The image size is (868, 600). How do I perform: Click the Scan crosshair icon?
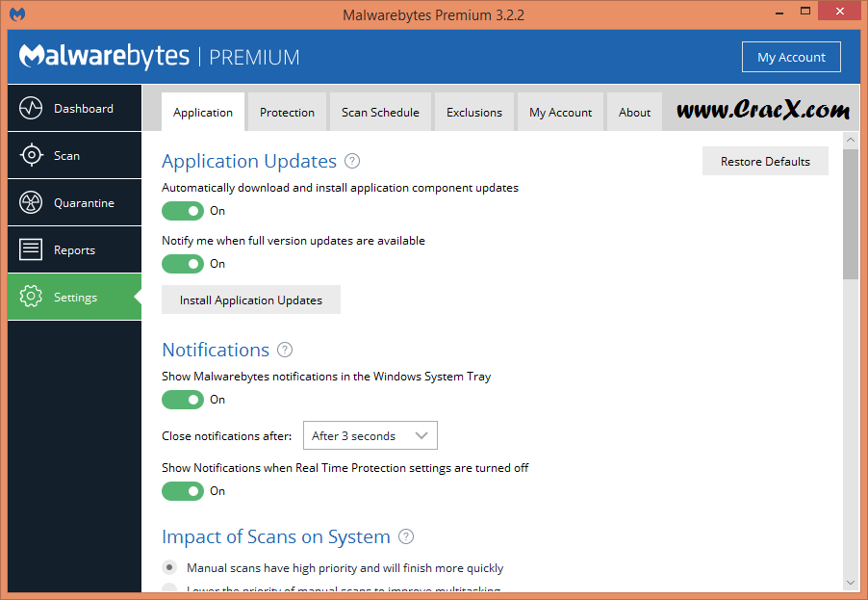(x=31, y=155)
